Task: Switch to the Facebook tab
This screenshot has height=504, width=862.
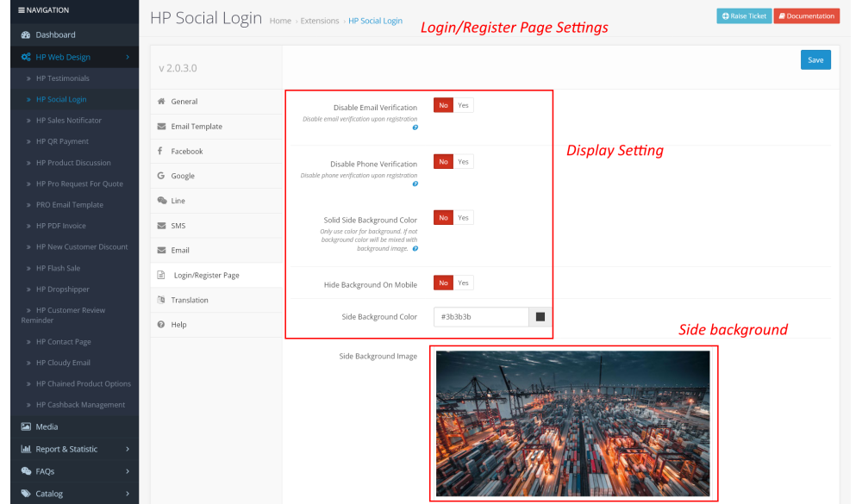Action: (216, 151)
